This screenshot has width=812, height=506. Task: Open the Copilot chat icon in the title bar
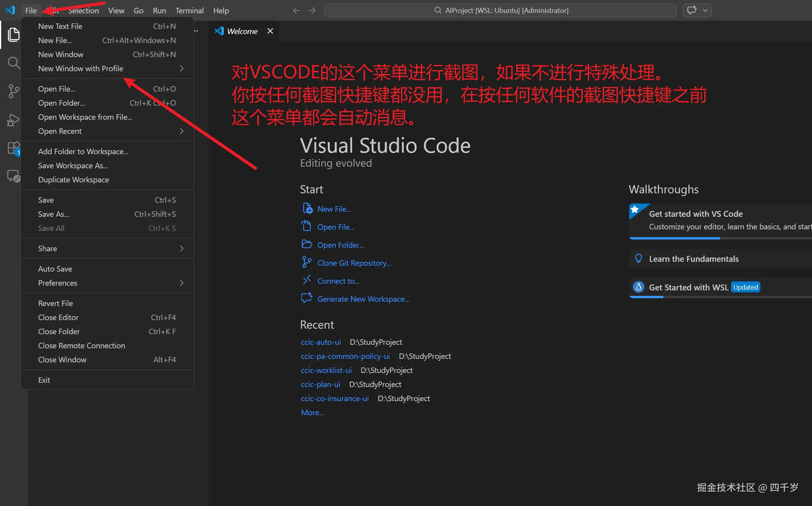692,11
